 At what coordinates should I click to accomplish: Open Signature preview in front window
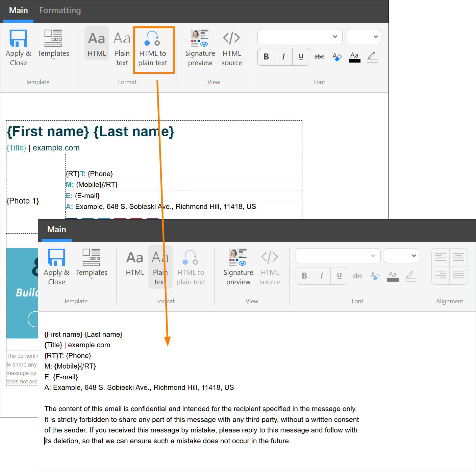tap(238, 267)
